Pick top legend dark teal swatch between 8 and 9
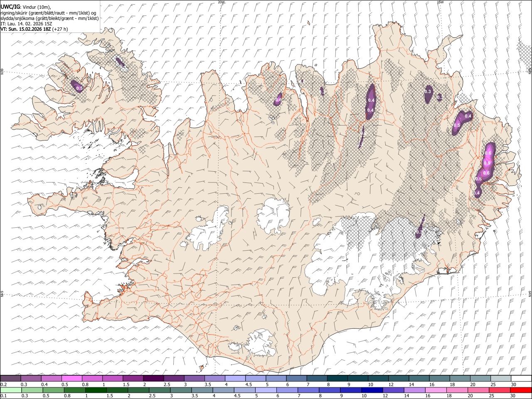 (x=337, y=378)
